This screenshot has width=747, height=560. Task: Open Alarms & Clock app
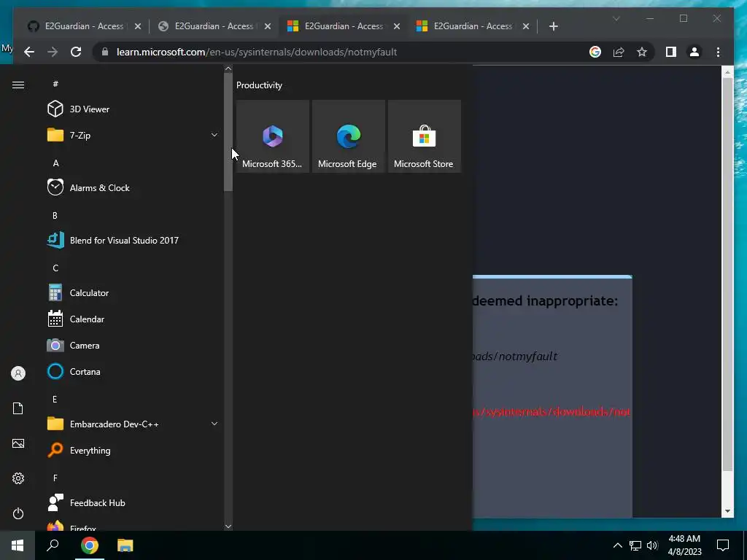131,187
